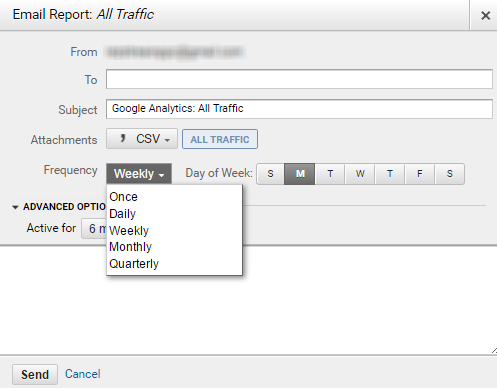Click the Email Report: All Traffic title
Viewport: 497px width, 388px height.
[83, 15]
